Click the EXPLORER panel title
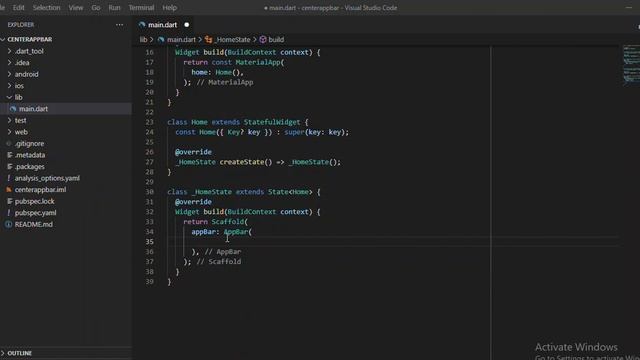The image size is (640, 360). [21, 25]
